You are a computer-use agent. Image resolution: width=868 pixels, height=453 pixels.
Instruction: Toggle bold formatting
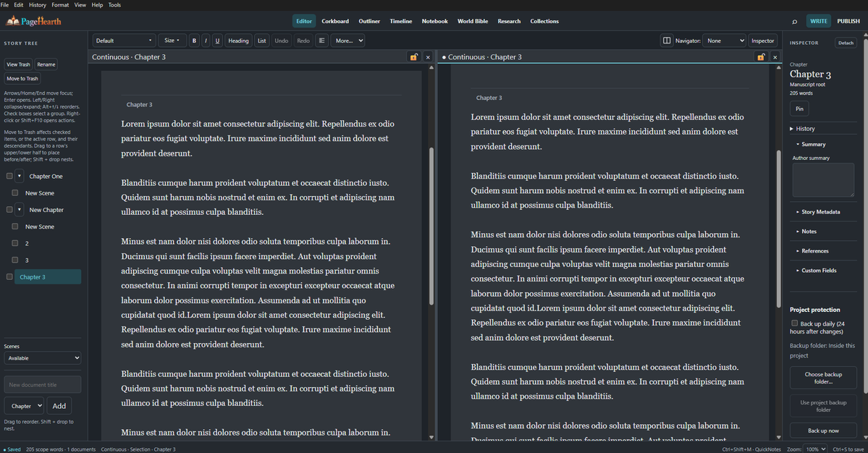coord(194,41)
